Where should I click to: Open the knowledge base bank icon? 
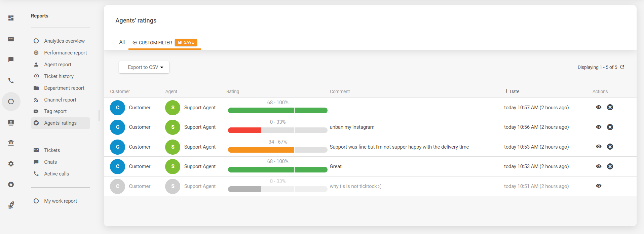11,143
